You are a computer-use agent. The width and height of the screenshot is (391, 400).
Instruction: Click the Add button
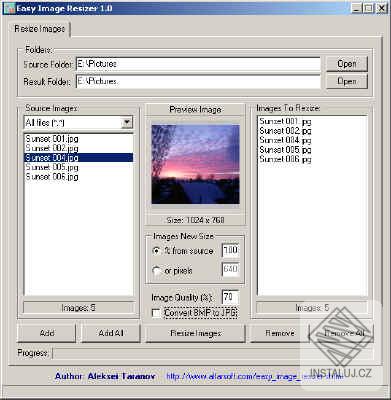pos(47,333)
